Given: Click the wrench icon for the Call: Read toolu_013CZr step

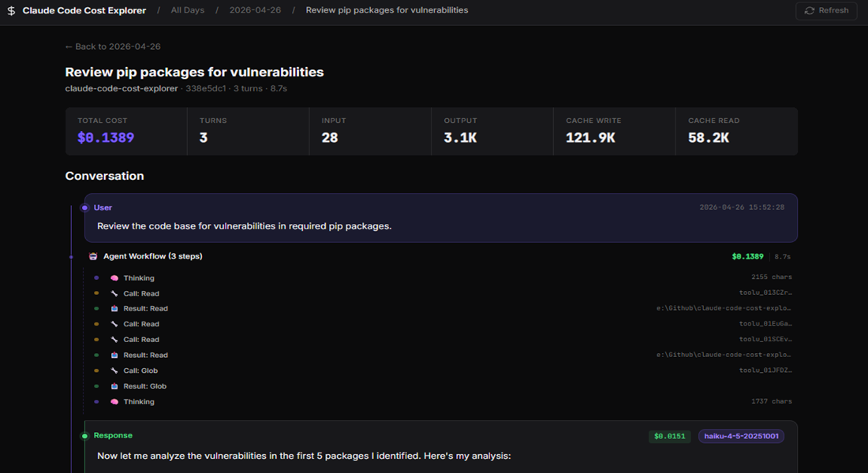Looking at the screenshot, I should point(114,294).
